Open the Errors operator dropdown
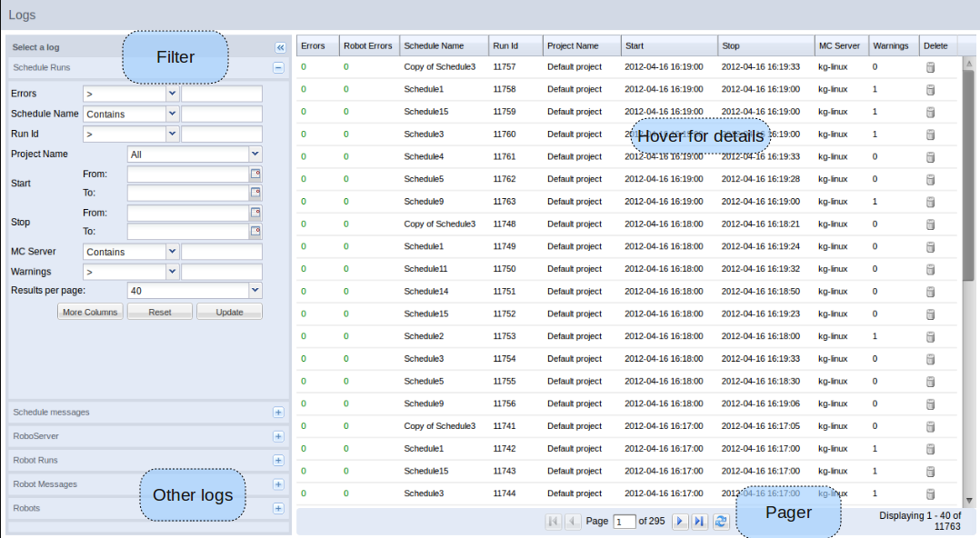The image size is (980, 538). pyautogui.click(x=172, y=94)
